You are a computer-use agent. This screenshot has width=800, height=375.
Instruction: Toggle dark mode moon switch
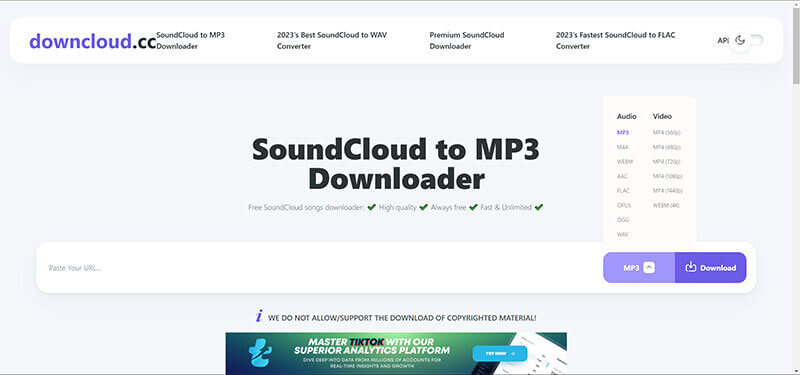click(x=746, y=40)
